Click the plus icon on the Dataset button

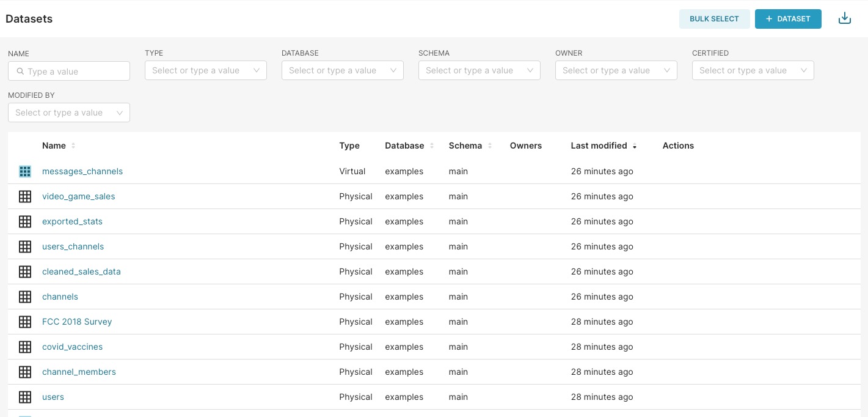point(769,18)
